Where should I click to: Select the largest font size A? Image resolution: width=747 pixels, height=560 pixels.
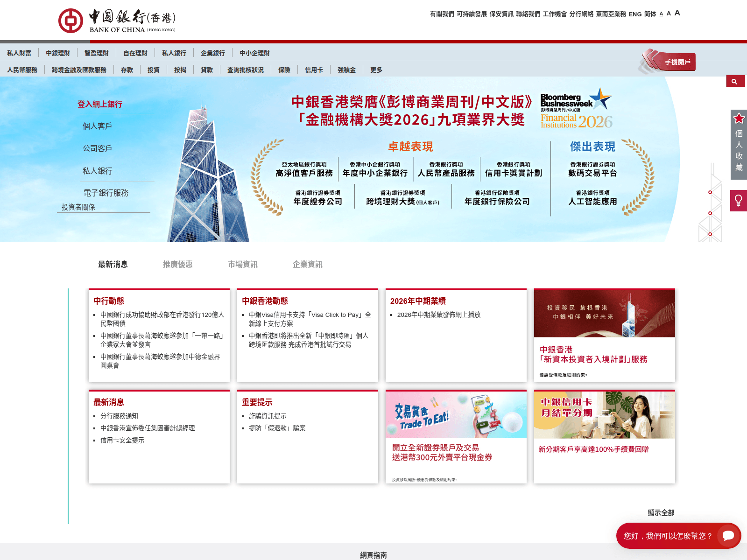click(x=677, y=13)
